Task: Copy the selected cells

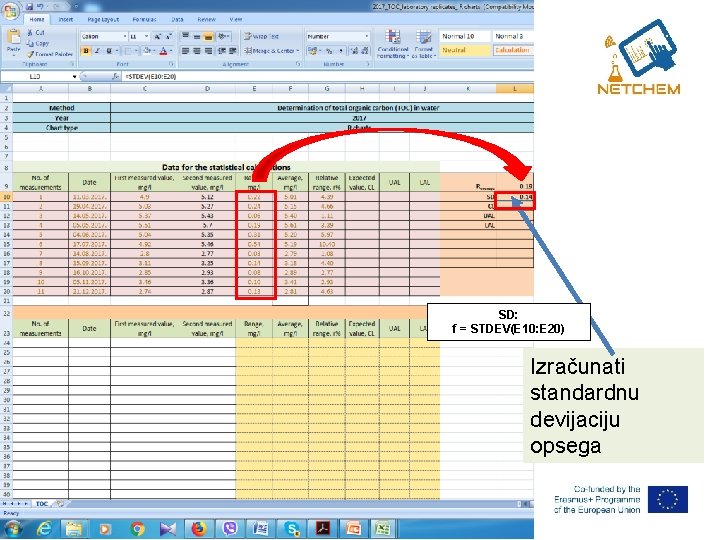Action: point(38,43)
